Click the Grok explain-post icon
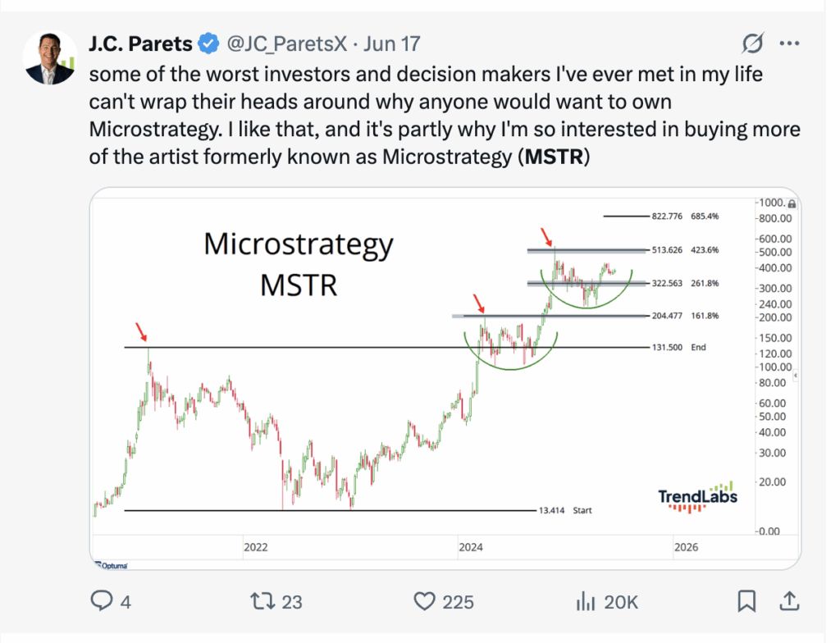Viewport: 840px width, 643px height. tap(752, 43)
